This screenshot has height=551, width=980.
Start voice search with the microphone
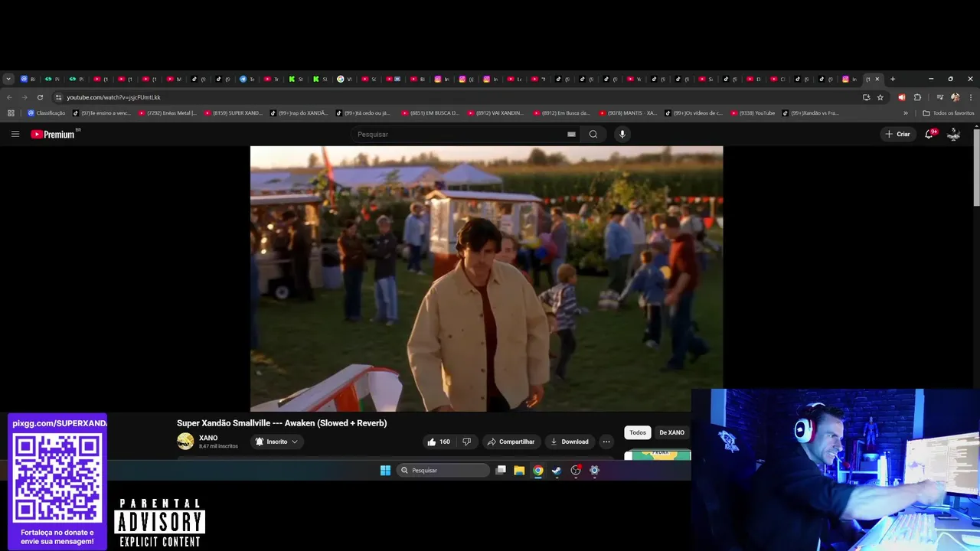click(x=622, y=134)
